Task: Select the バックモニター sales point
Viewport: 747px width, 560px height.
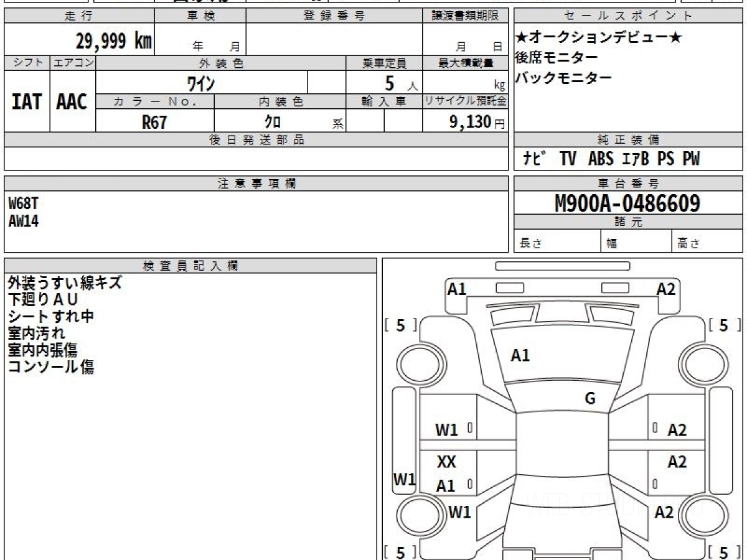Action: [563, 78]
